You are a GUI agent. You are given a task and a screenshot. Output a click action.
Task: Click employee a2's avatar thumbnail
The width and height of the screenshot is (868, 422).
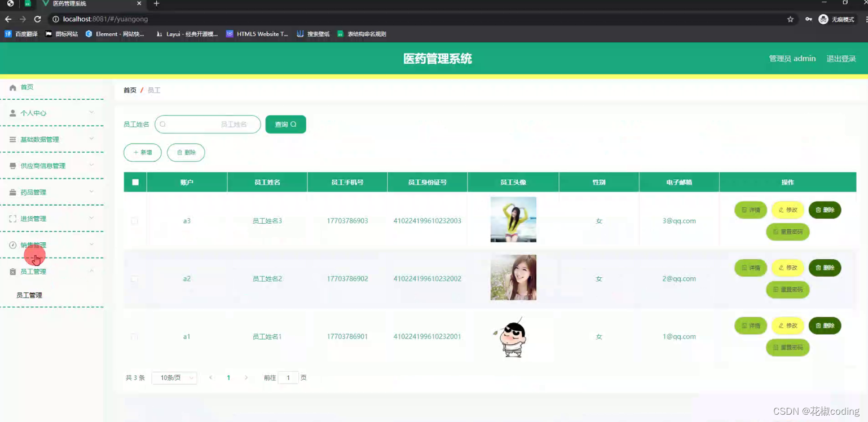[513, 277]
